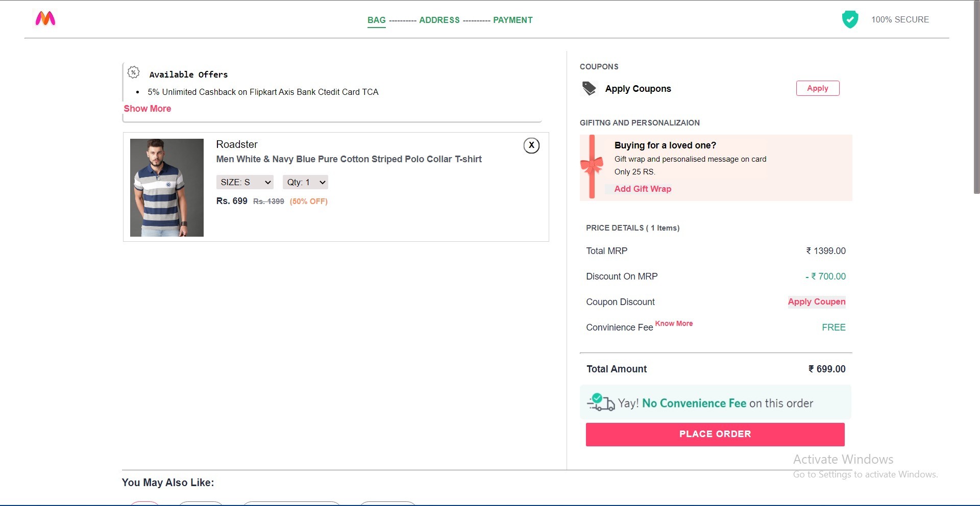Click the Roadster brand name
The height and width of the screenshot is (506, 980).
237,144
